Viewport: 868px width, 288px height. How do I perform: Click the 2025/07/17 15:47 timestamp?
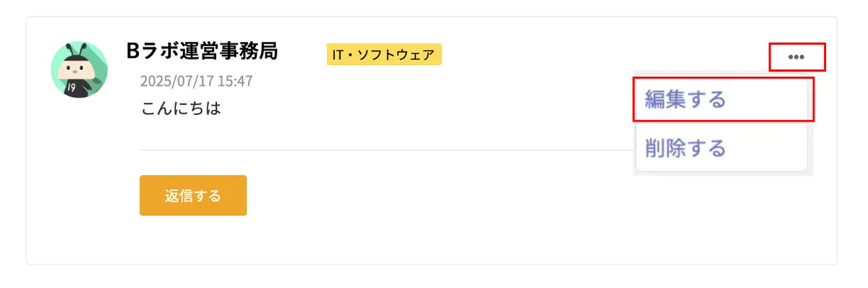197,81
